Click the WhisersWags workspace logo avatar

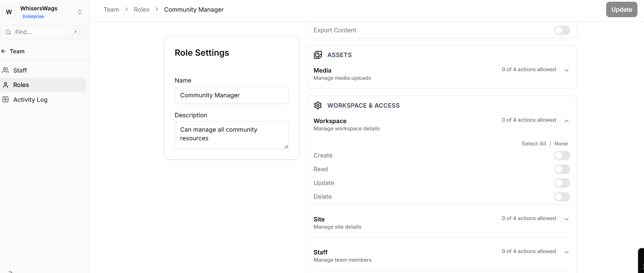tap(9, 12)
